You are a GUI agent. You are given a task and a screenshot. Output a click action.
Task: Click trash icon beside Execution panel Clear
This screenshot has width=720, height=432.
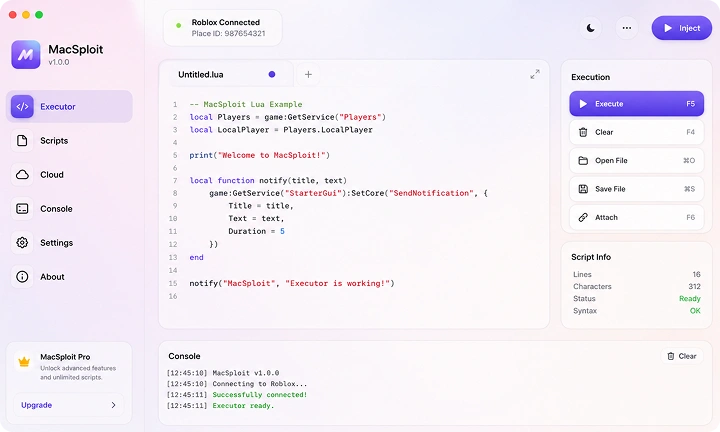pos(583,132)
